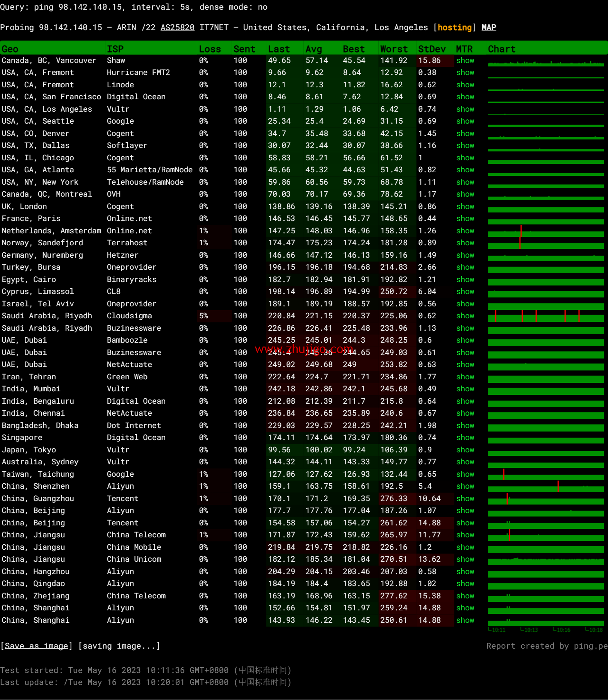Show MTR for Bengaluru Digital Ocean
Screen dimensions: 608x700
[465, 401]
